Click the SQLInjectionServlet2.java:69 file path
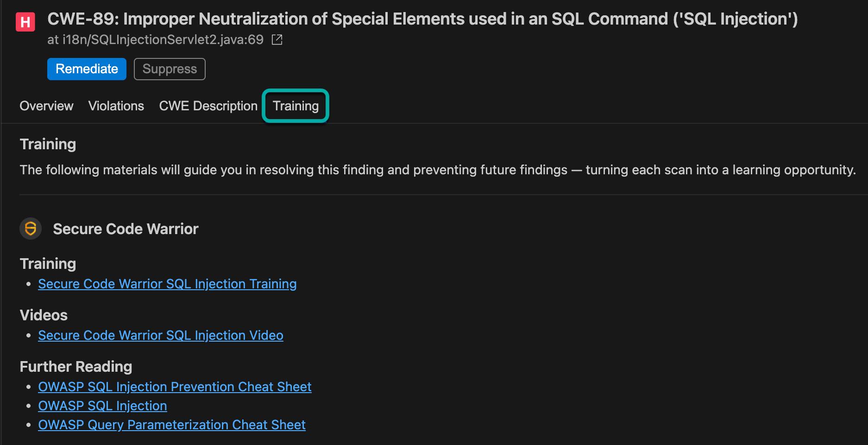Screen dimensions: 868x445 [156, 40]
